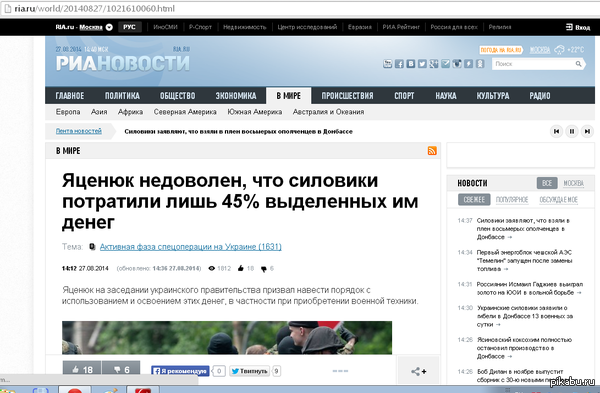
Task: Click the small thumbs up icon near date
Action: coord(240,268)
